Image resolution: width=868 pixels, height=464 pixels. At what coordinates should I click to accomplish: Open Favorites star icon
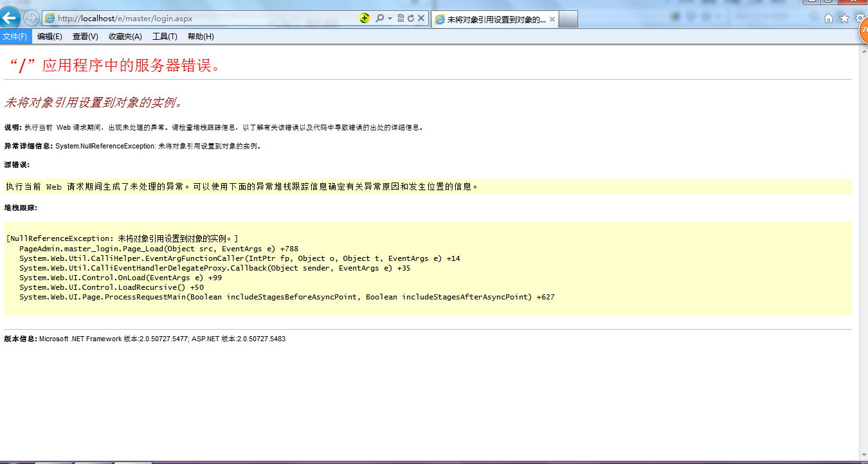click(x=845, y=19)
